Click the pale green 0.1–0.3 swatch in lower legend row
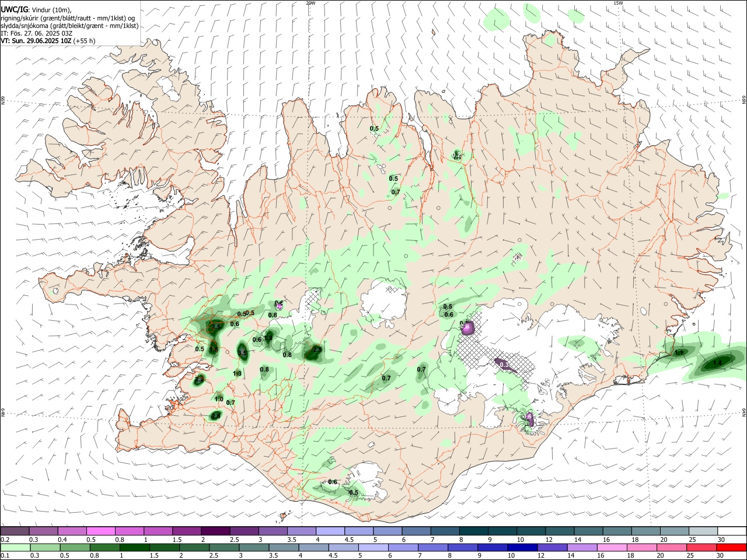The height and width of the screenshot is (560, 747). 15,548
